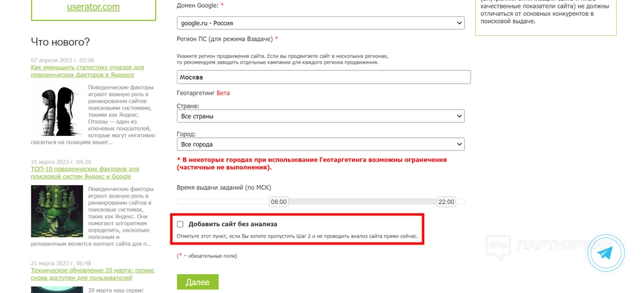Open the two girls article thumbnail
The image size is (644, 293).
pos(57,110)
